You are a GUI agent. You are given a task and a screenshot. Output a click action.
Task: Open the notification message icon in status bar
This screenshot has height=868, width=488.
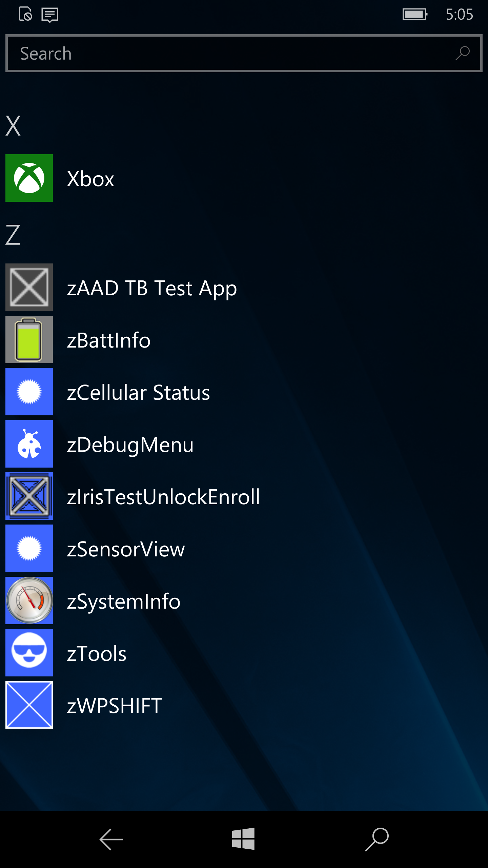[x=50, y=15]
